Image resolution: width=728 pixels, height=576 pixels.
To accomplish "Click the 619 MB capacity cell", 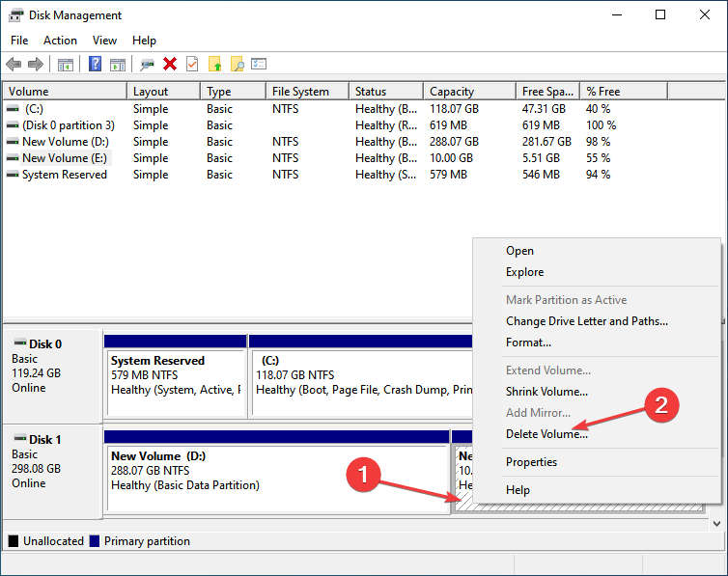I will [x=448, y=125].
